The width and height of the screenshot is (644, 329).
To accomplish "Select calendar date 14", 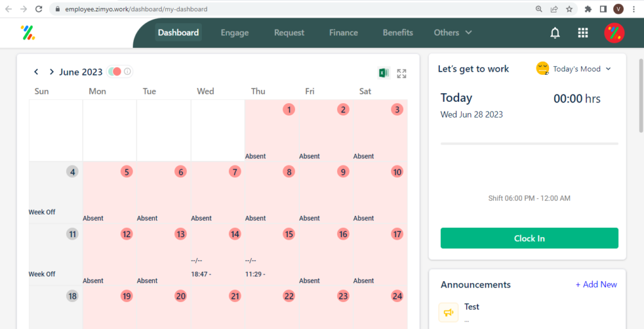I will point(235,234).
